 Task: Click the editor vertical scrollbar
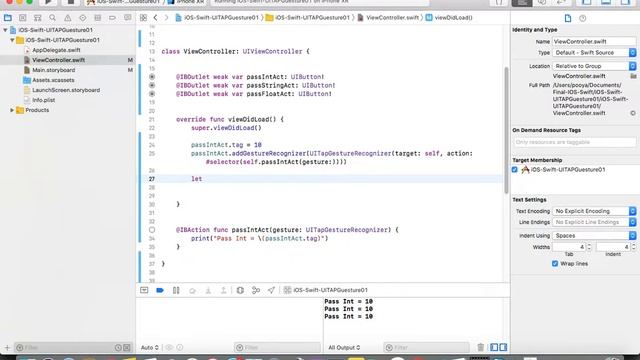point(507,131)
